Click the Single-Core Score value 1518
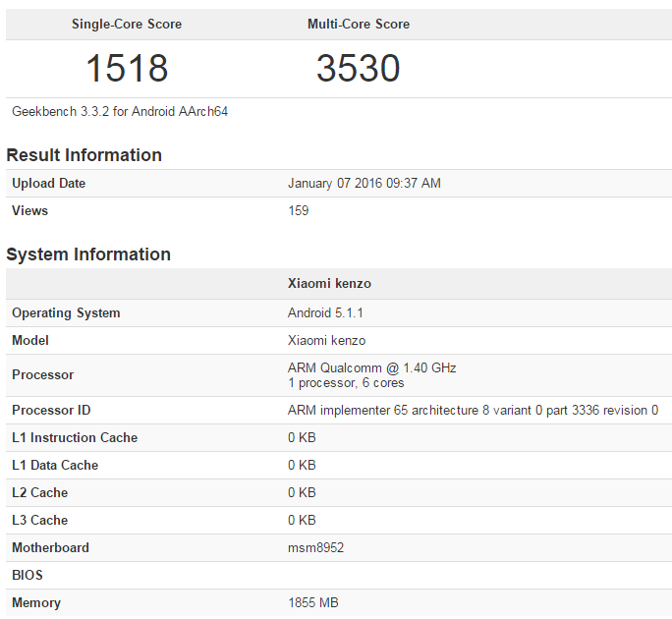This screenshot has width=672, height=619. tap(127, 69)
